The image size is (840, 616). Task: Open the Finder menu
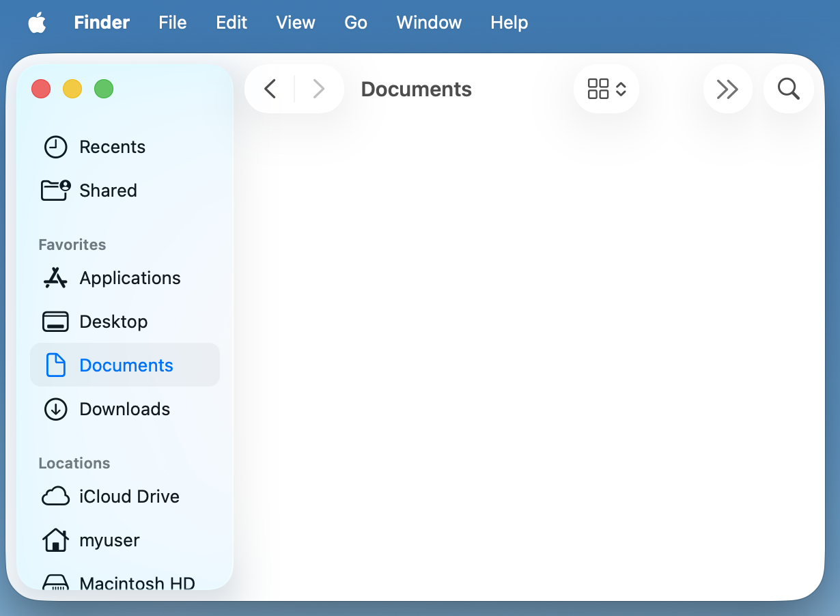[102, 23]
